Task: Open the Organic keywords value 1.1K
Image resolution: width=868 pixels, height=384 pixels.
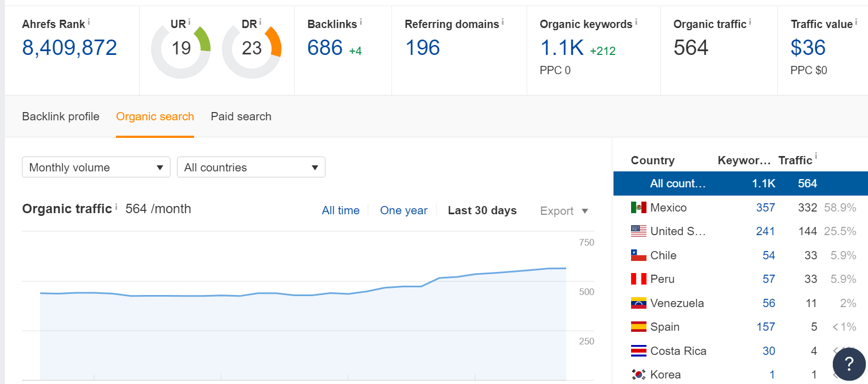Action: (x=562, y=48)
